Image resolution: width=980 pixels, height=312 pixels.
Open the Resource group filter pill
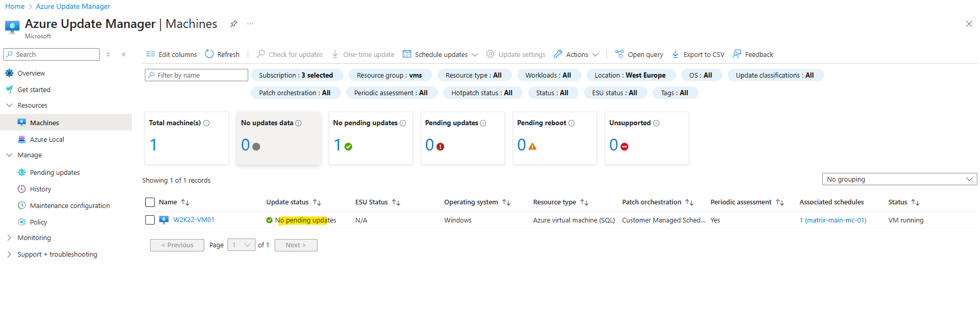(389, 75)
